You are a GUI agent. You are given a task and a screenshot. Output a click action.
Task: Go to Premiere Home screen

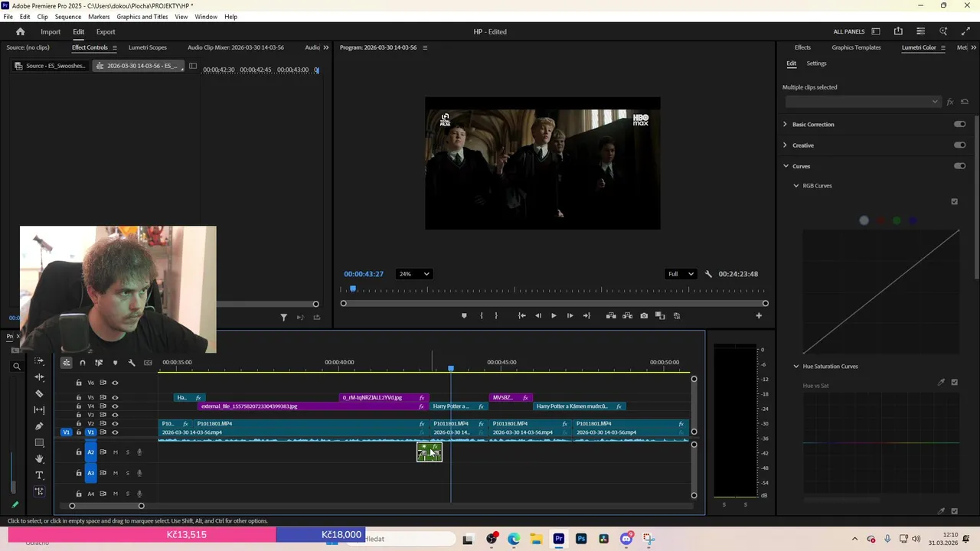[x=21, y=31]
